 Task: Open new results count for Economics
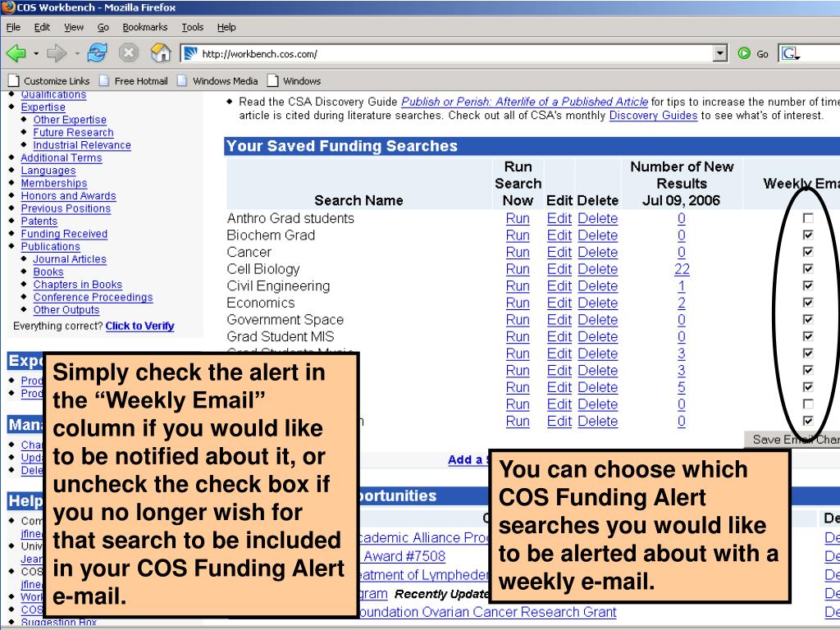click(682, 303)
